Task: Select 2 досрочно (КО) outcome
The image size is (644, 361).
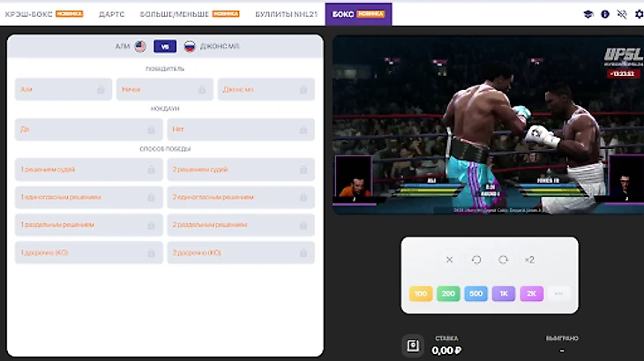Action: click(241, 252)
